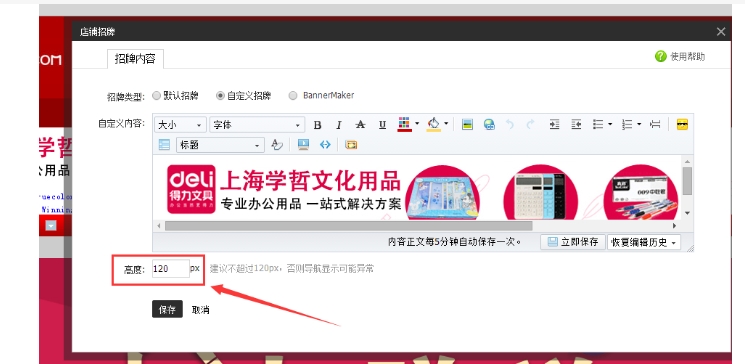Decrease indent of the paragraph
Screen dimensions: 745x364
click(576, 125)
